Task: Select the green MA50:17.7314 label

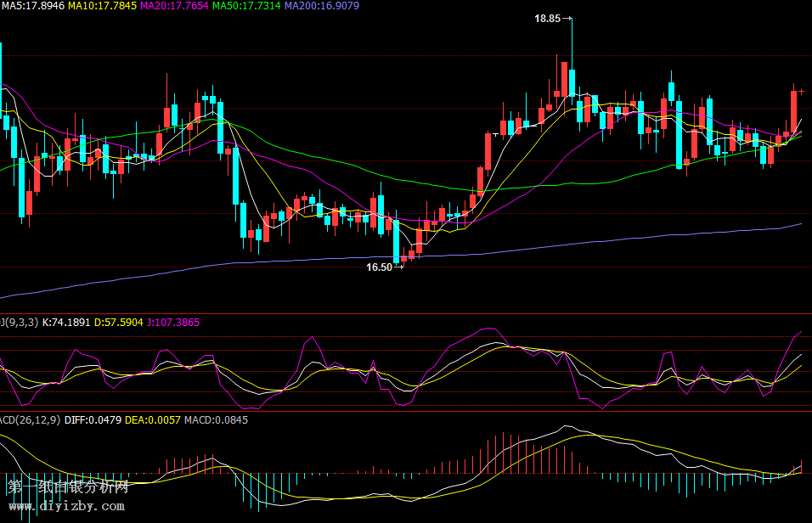Action: click(246, 6)
